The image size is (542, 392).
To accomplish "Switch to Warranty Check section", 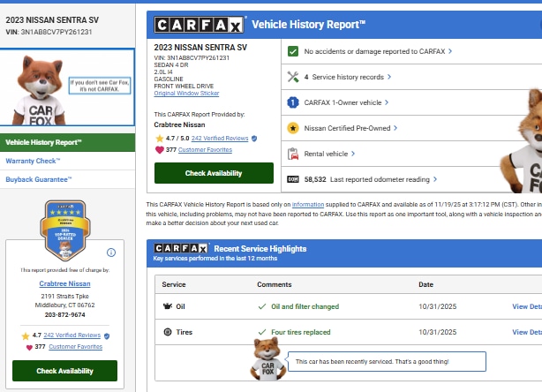I will (33, 161).
